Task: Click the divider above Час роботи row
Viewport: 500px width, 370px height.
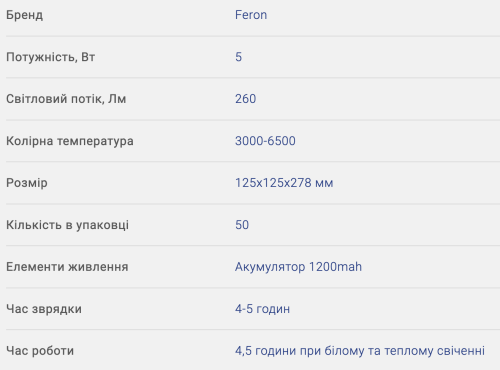Action: pos(253,330)
